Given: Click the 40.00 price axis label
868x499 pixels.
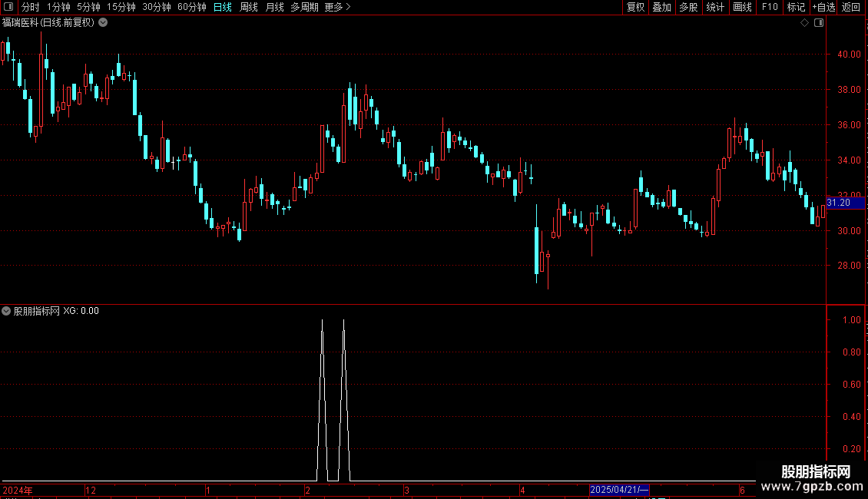Looking at the screenshot, I should point(849,55).
